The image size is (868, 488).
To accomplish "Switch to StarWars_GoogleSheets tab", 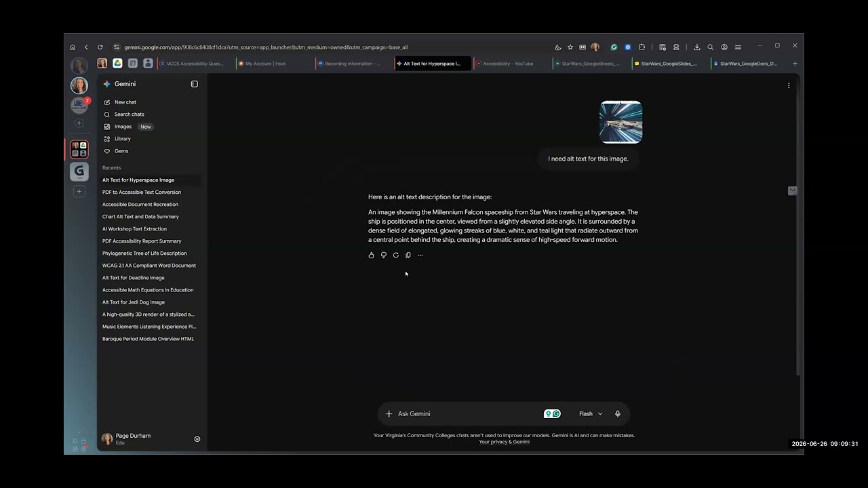I will [x=590, y=64].
